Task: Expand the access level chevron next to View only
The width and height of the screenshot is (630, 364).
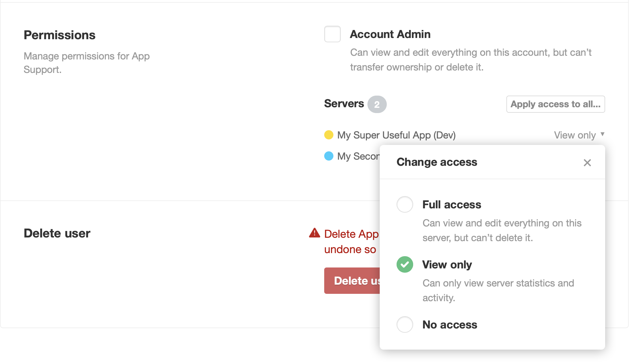Action: 602,134
